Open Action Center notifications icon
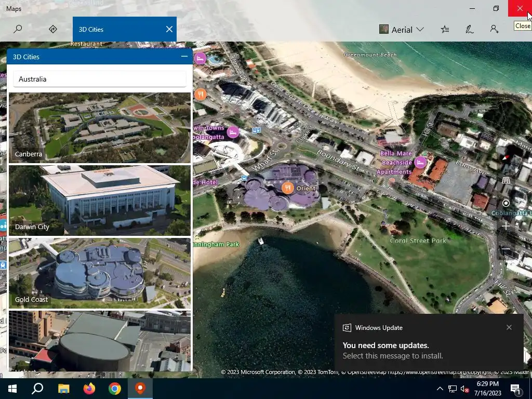The image size is (532, 399). tap(516, 389)
